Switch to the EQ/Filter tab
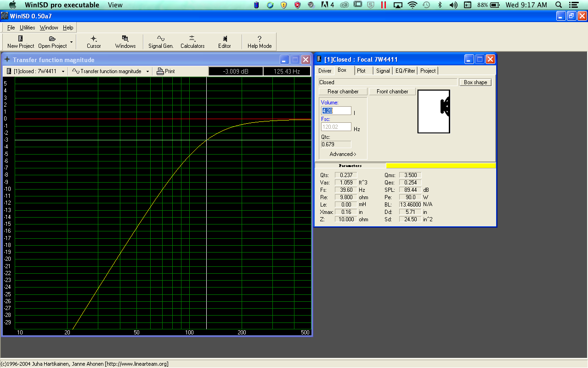Screen dimensions: 588x368 (x=405, y=70)
